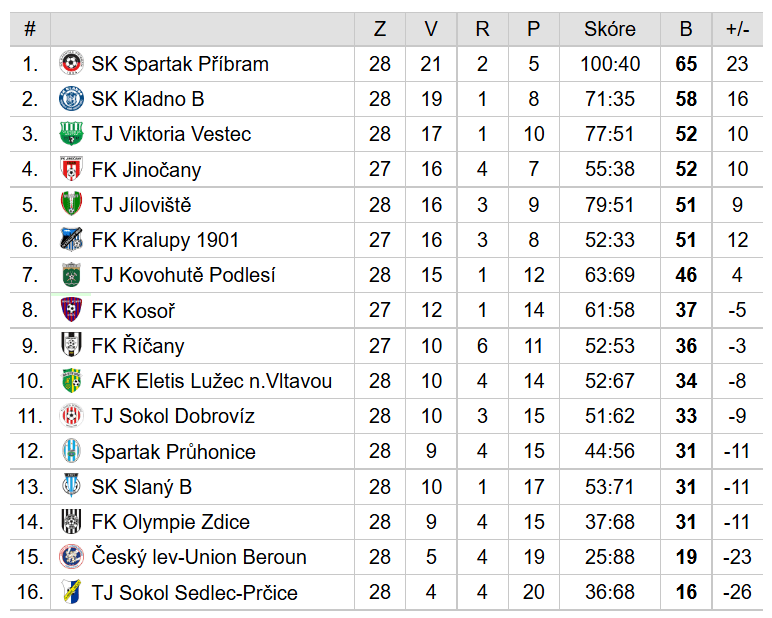Image resolution: width=772 pixels, height=618 pixels.
Task: Click the SK Spartak Příbram club crest
Action: [71, 64]
